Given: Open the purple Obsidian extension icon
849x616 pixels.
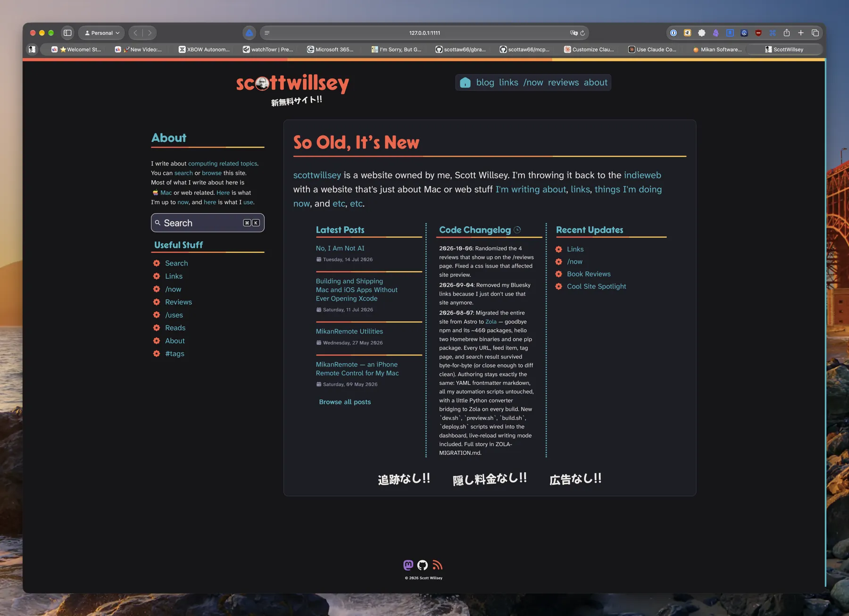Looking at the screenshot, I should point(716,33).
